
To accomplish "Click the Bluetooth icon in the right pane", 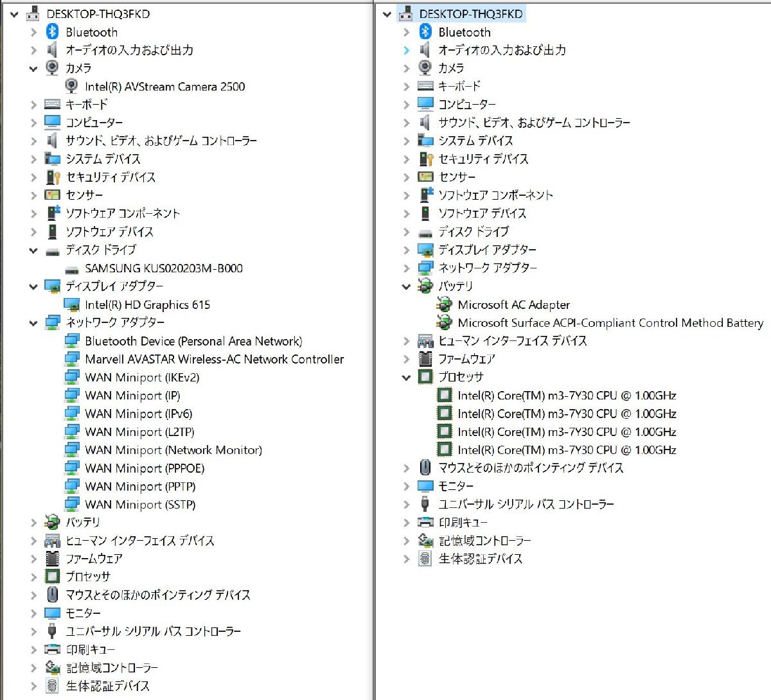I will (x=425, y=31).
